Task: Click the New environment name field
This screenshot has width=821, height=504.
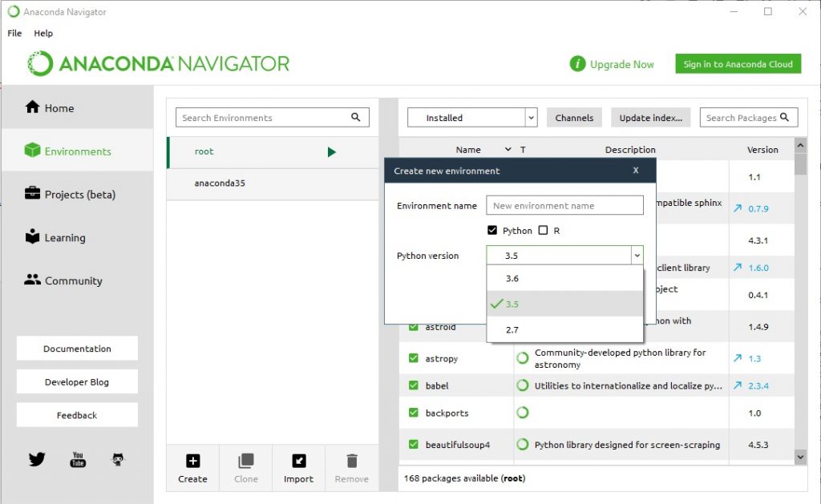Action: pyautogui.click(x=564, y=206)
